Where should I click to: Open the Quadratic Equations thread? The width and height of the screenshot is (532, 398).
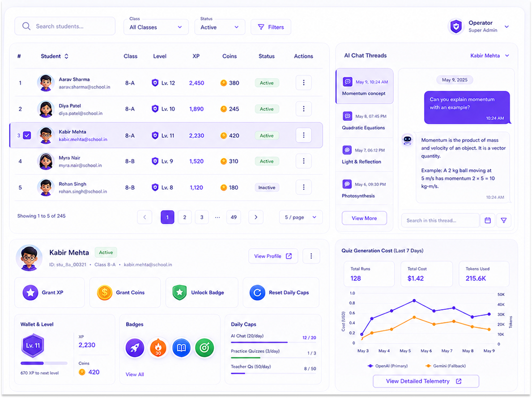[x=364, y=121]
